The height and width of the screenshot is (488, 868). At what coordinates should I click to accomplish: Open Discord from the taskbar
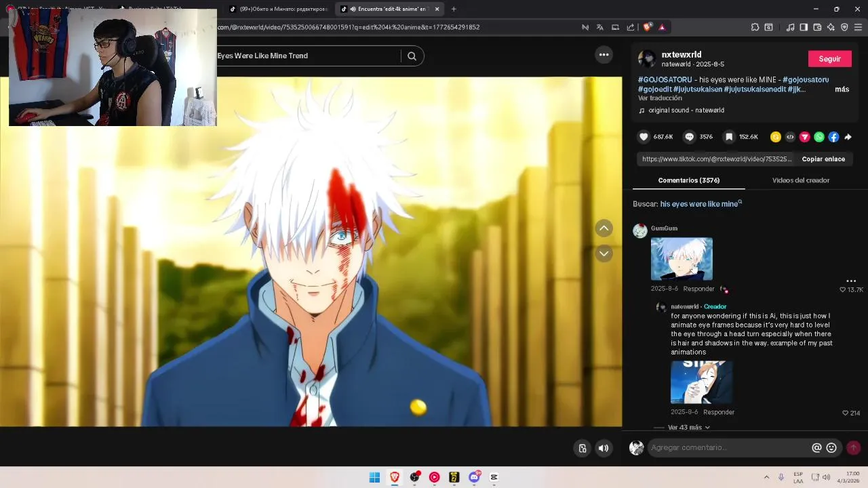click(x=474, y=477)
